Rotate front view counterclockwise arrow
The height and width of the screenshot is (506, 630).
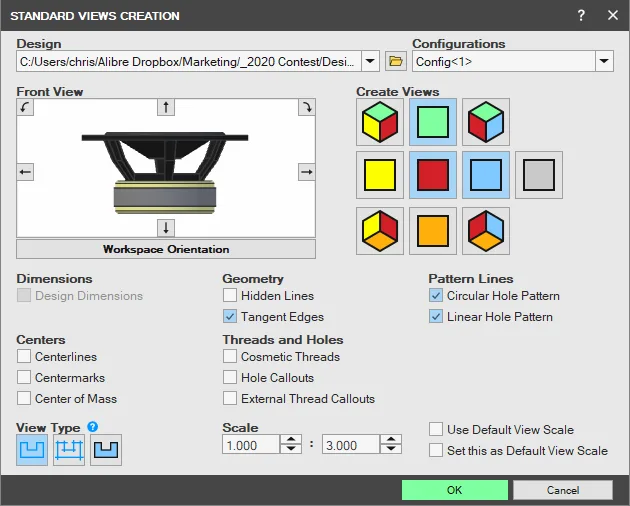(25, 107)
